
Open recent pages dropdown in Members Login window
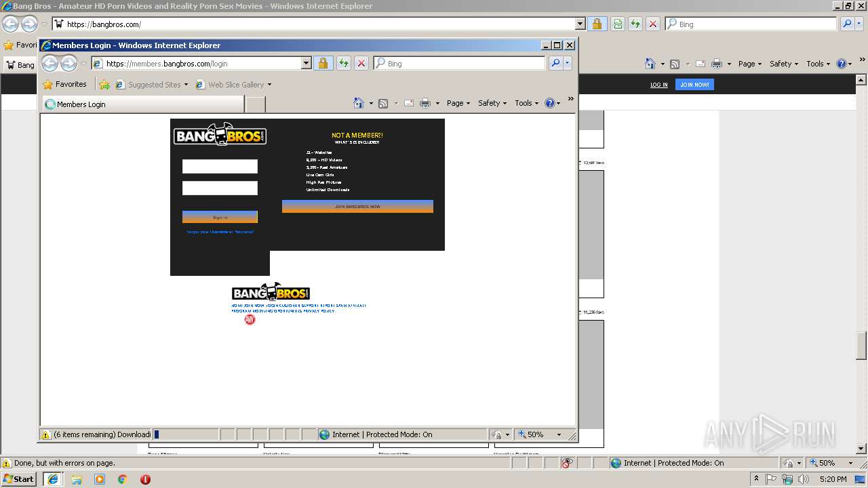84,64
